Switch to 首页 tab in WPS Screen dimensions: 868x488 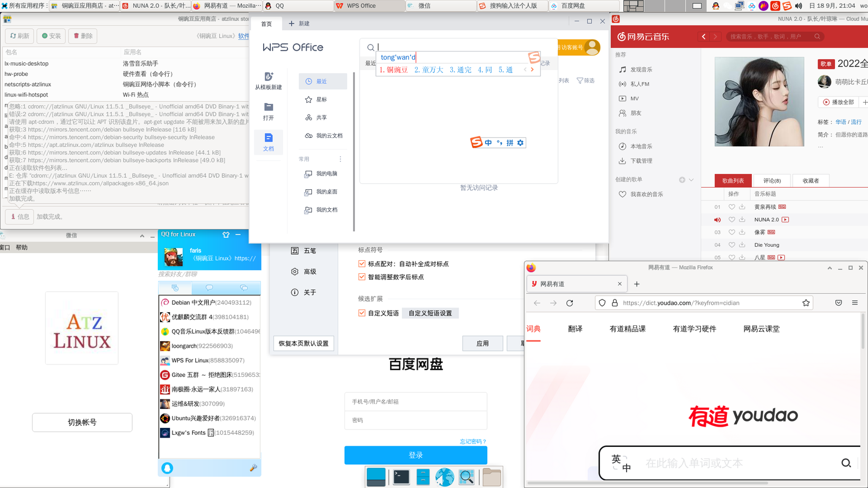click(x=266, y=24)
